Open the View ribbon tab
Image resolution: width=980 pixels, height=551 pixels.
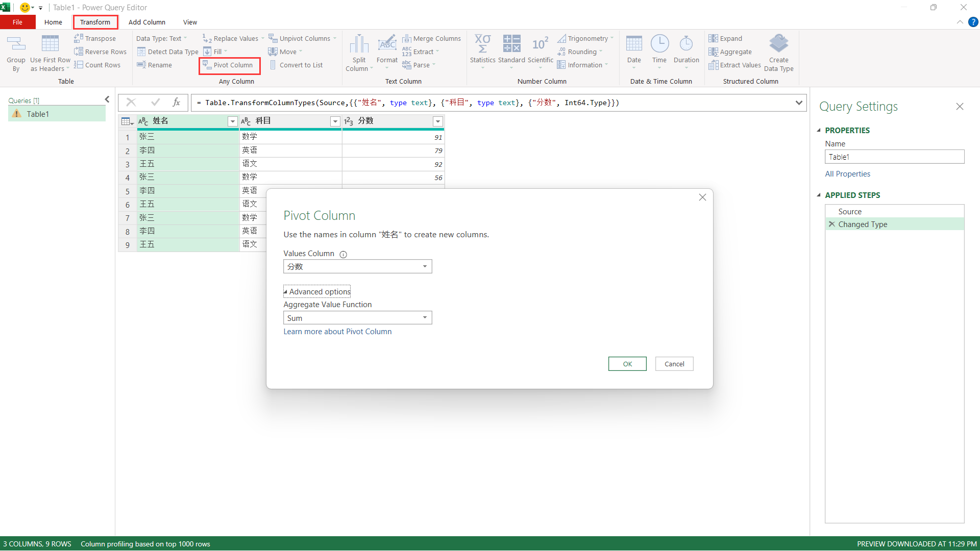(x=190, y=22)
